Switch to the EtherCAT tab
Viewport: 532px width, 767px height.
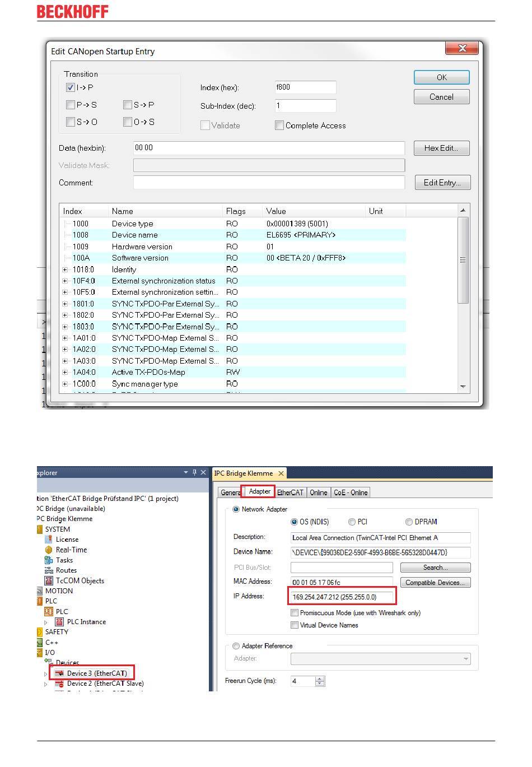pos(290,492)
